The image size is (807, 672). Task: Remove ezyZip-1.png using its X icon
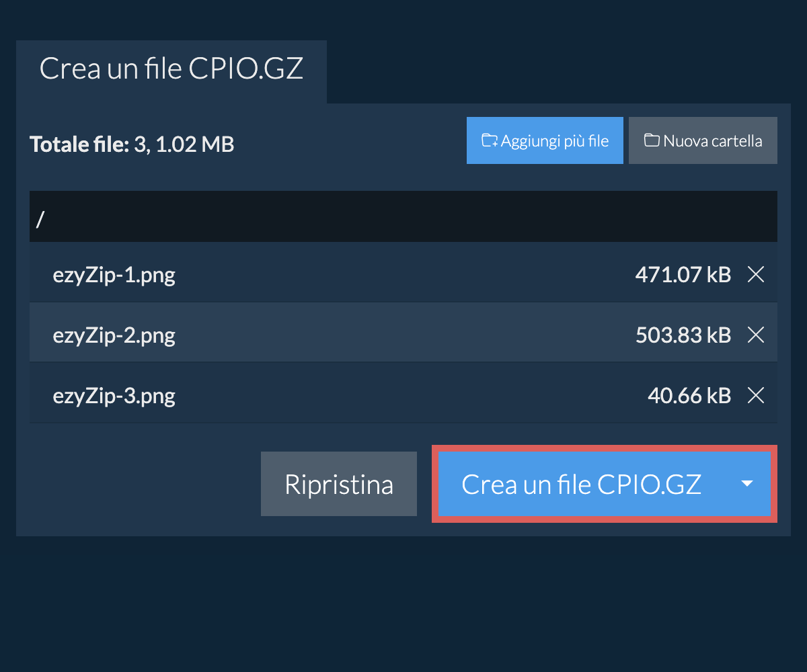point(756,274)
